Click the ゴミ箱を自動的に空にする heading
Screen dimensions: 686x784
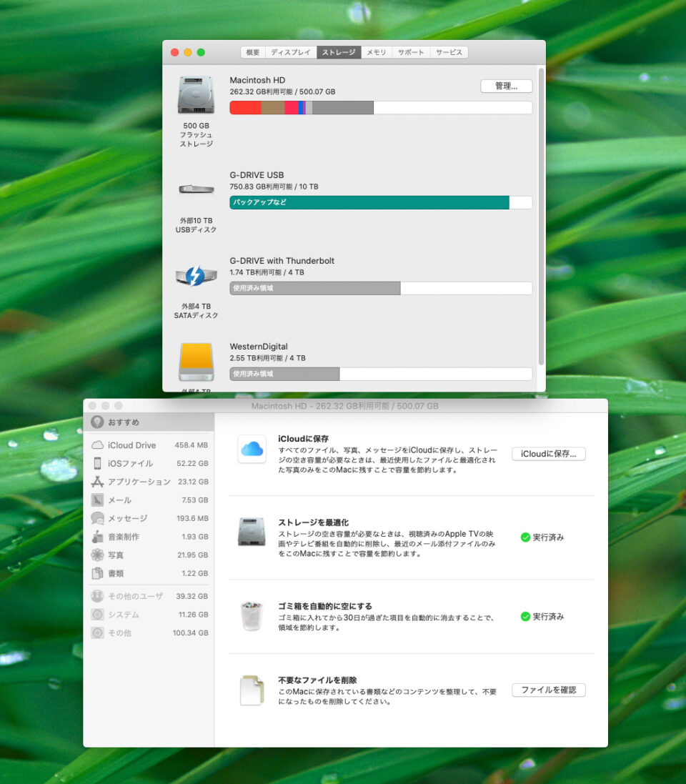[325, 606]
